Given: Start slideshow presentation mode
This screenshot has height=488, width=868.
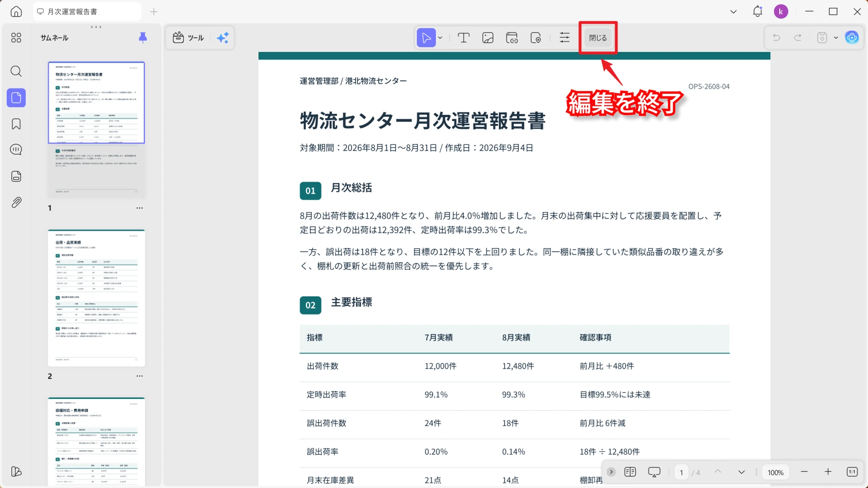Looking at the screenshot, I should tap(654, 472).
